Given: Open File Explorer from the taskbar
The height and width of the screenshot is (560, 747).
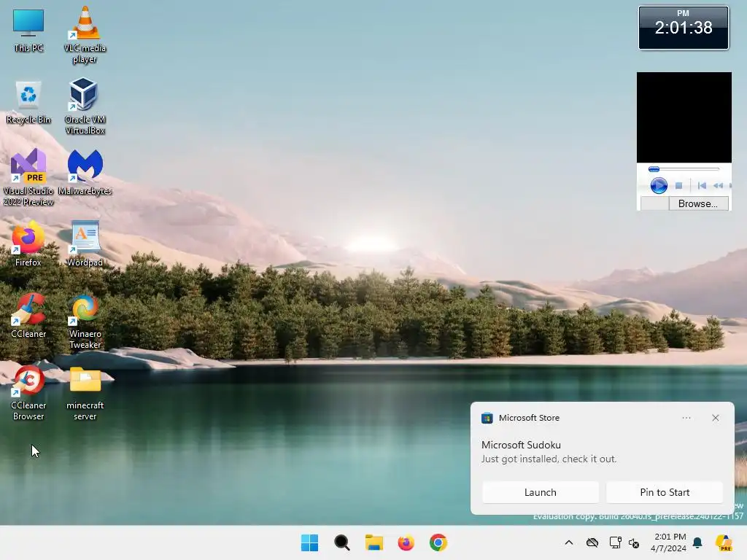Looking at the screenshot, I should pos(374,542).
